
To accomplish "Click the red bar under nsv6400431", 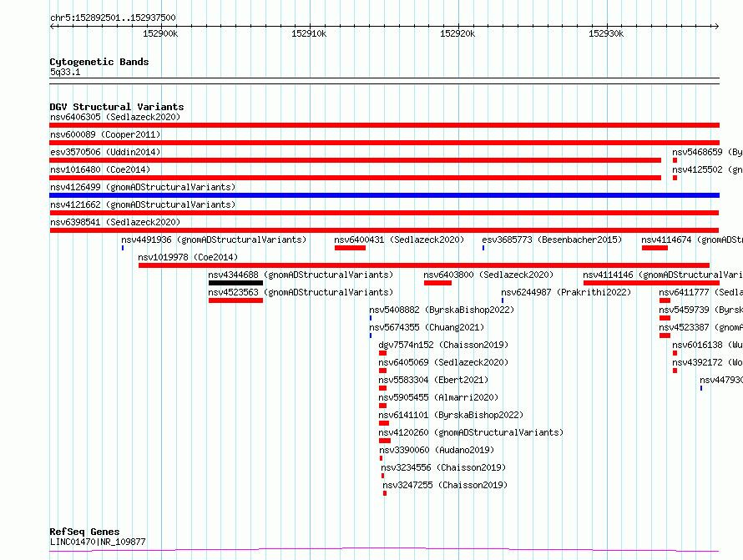I will coord(350,248).
